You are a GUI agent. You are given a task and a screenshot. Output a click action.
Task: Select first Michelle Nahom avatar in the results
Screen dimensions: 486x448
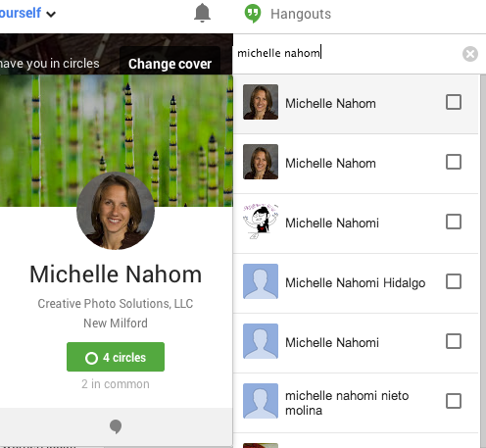(x=261, y=102)
